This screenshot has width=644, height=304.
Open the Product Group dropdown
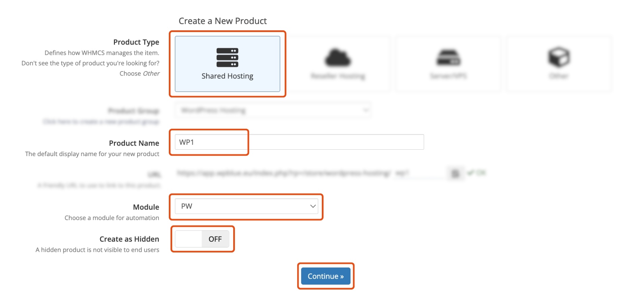pyautogui.click(x=270, y=110)
